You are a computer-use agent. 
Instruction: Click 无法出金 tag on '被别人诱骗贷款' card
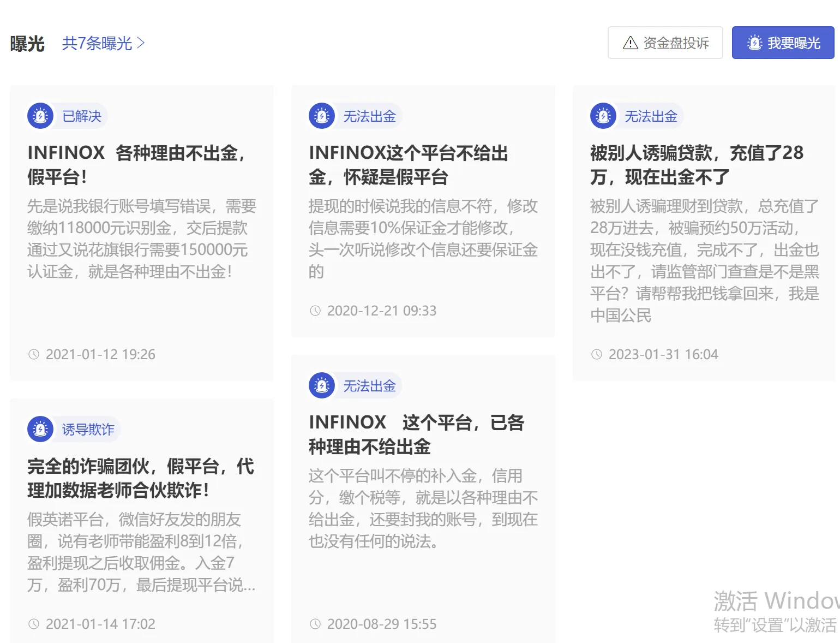click(x=651, y=116)
